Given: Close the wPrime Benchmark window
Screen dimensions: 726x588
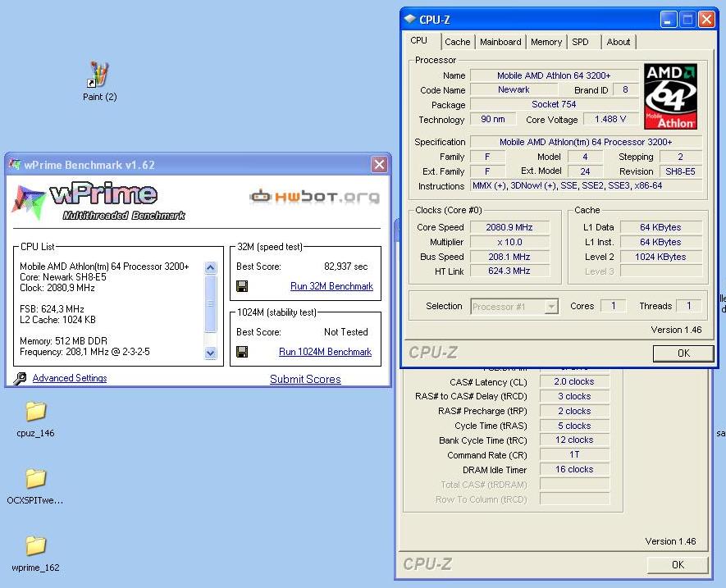Looking at the screenshot, I should (379, 164).
